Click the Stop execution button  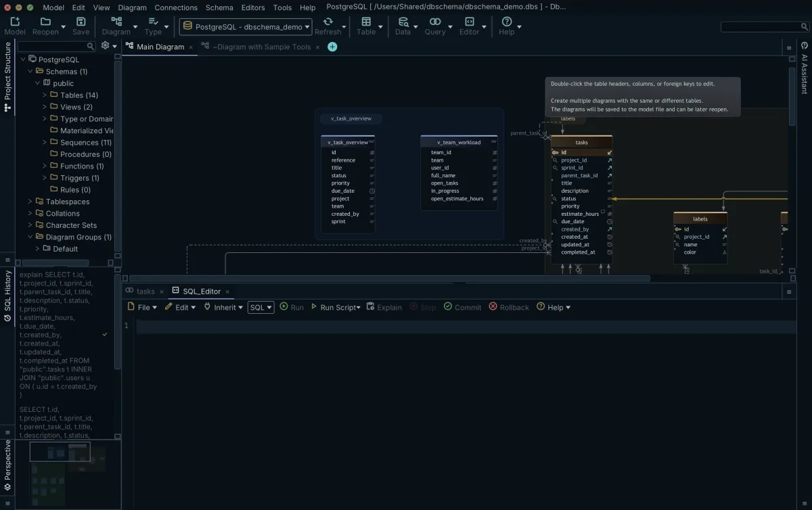423,307
